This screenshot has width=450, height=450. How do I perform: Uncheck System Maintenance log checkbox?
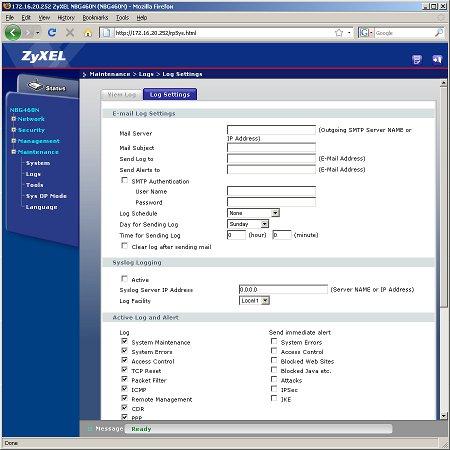[x=124, y=341]
